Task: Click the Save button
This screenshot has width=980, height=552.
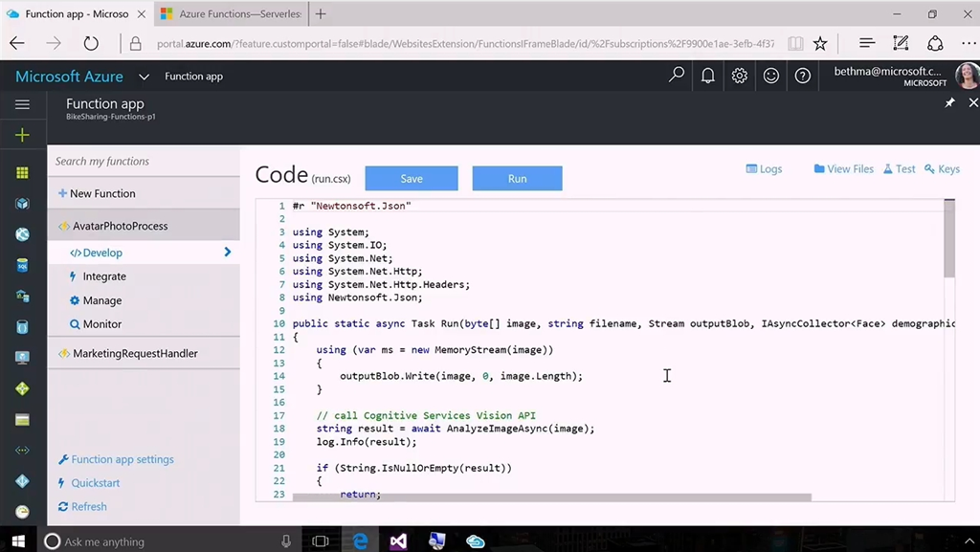Action: [x=412, y=179]
